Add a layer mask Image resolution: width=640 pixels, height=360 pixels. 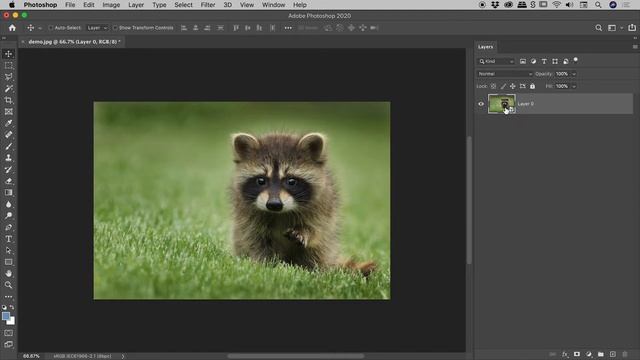(x=577, y=354)
